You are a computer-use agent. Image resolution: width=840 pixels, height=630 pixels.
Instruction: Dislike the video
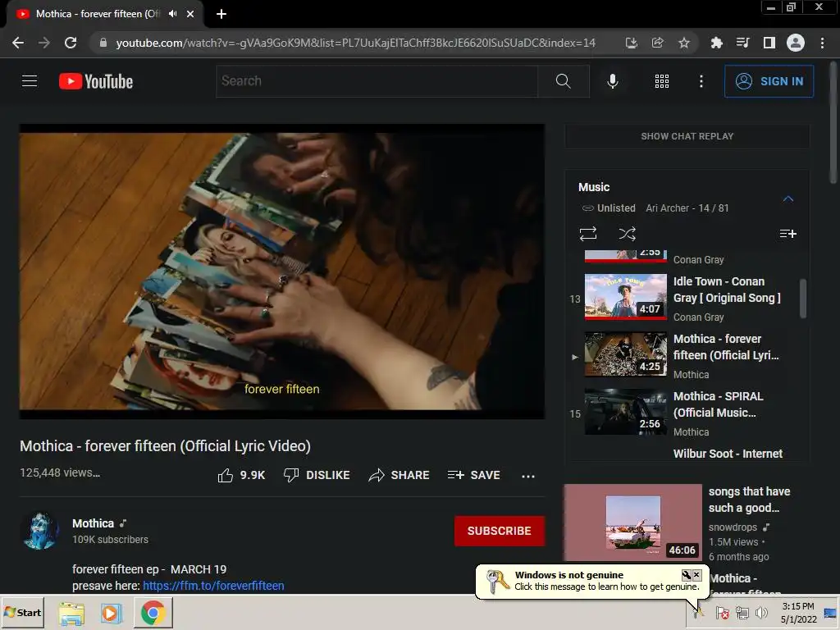(317, 475)
